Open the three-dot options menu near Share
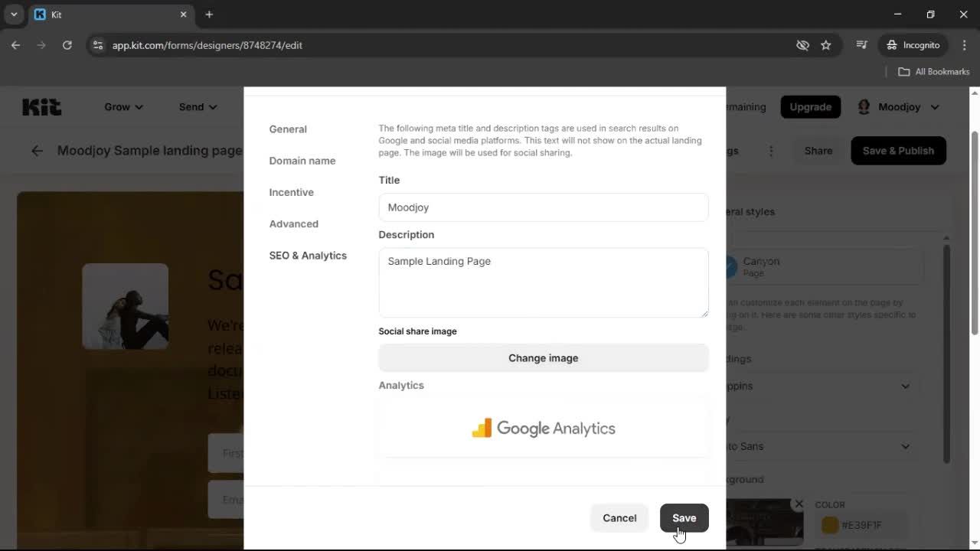This screenshot has width=980, height=551. [771, 151]
